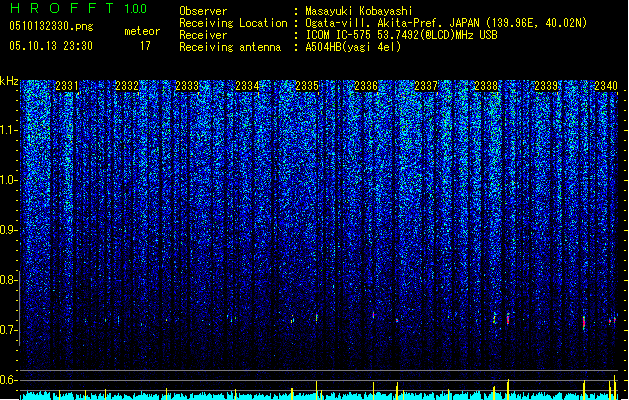
Task: Click the 2333 time marker
Action: [187, 86]
